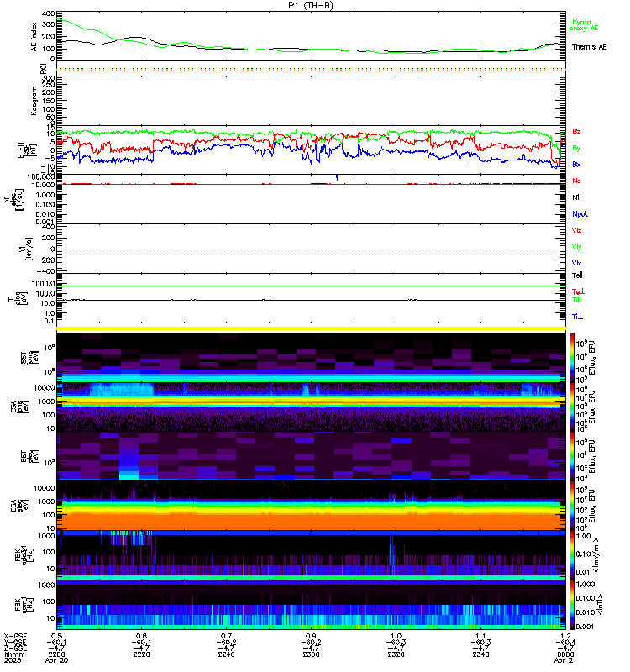The image size is (630, 672).
Task: Click the SST ion panel Eflux color bar
Action: pos(572,357)
